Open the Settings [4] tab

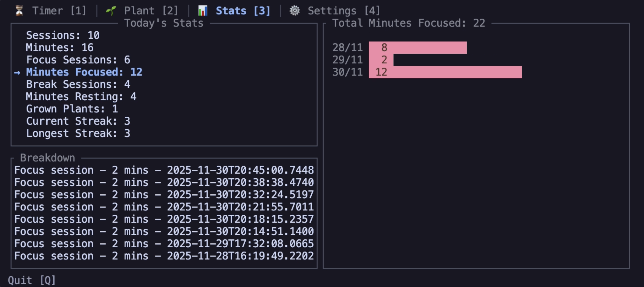(x=344, y=11)
